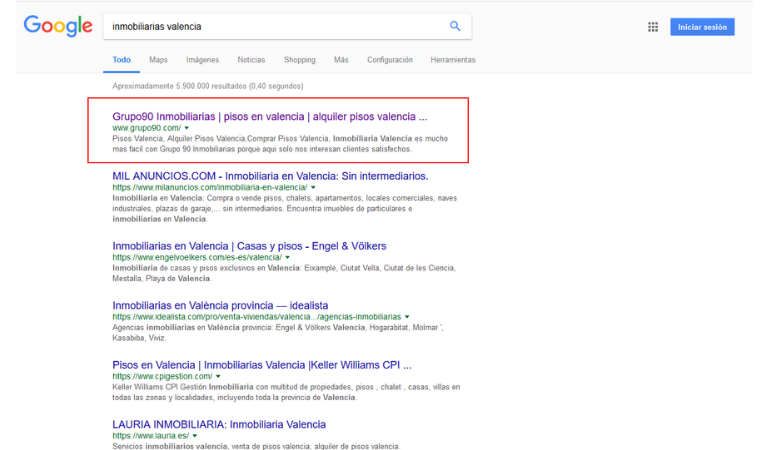Open the Grupo90 Inmobiliarias result title
Screen dimensions: 768x450
tap(269, 117)
